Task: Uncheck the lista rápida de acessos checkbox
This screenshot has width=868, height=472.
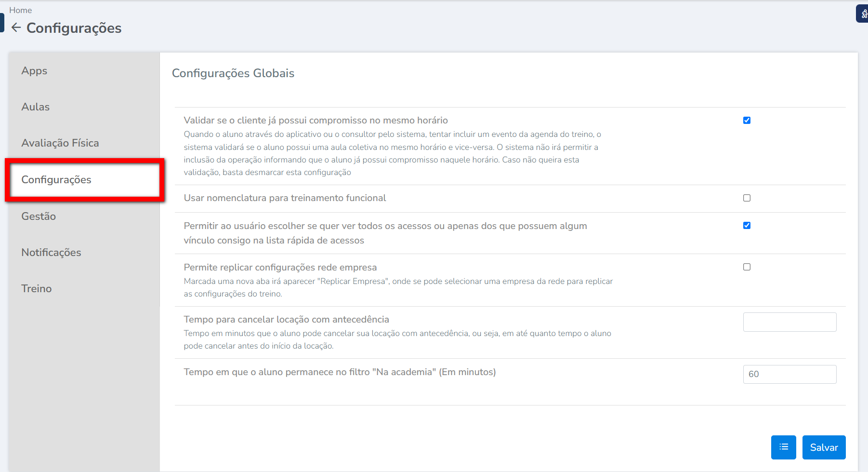Action: click(747, 226)
